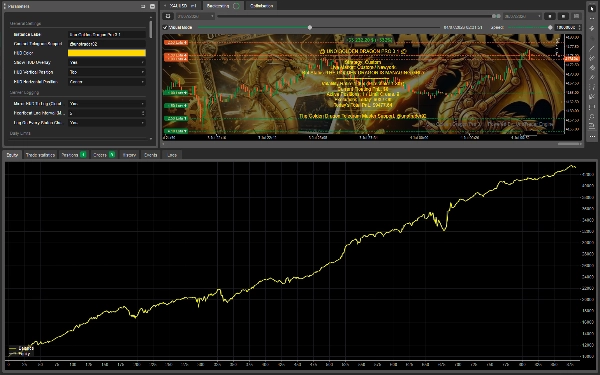Select the Backtesting tab
Screen dimensions: 600x375
point(223,6)
